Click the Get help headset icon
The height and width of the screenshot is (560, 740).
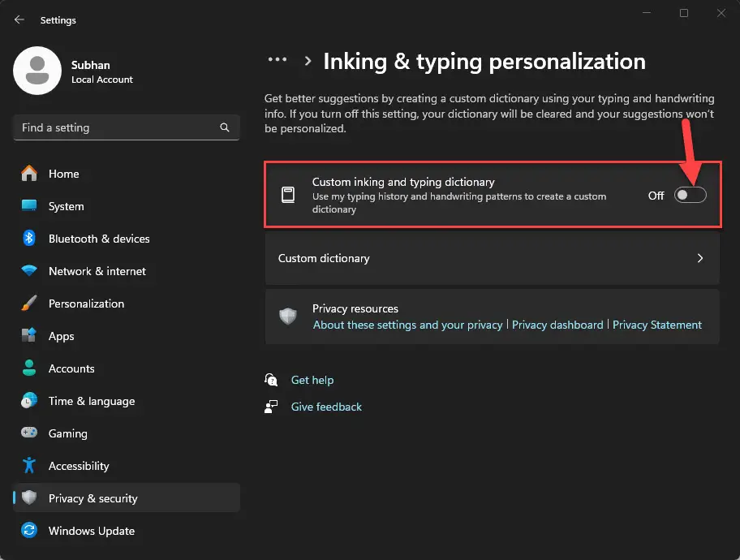(271, 380)
